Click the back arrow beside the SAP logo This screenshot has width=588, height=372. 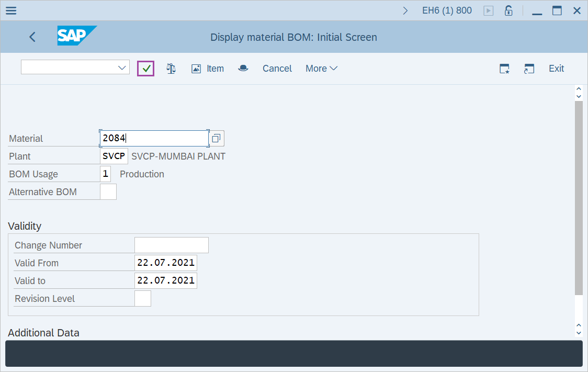pos(32,37)
